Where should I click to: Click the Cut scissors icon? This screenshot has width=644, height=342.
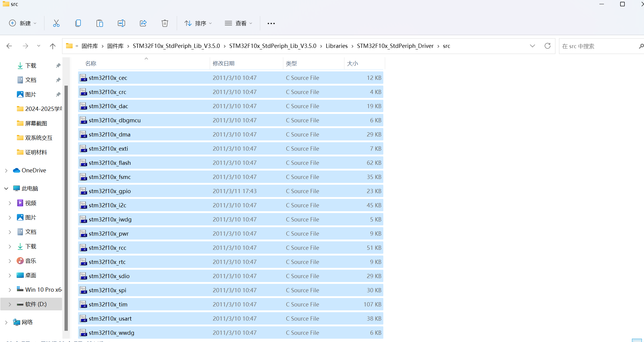[56, 23]
